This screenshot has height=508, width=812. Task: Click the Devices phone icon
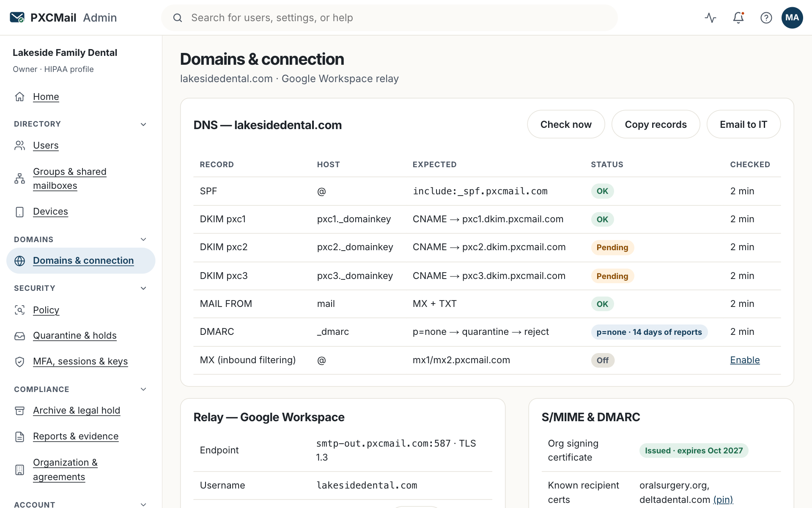[x=19, y=212]
